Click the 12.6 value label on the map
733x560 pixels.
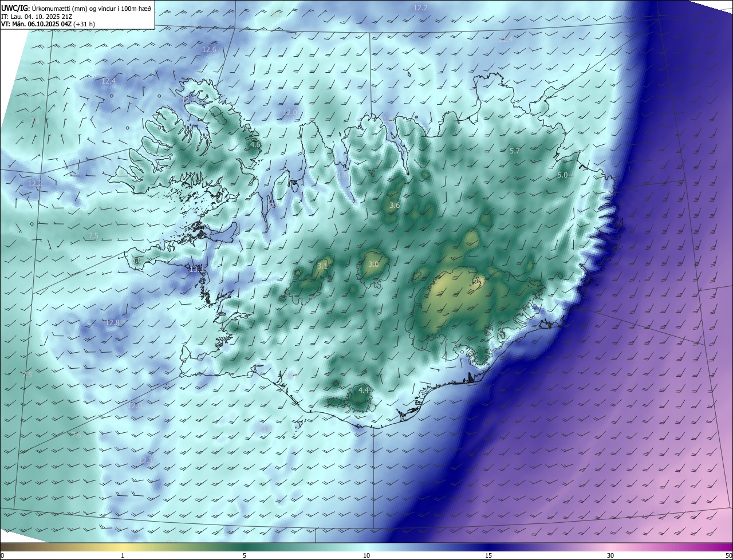[210, 50]
